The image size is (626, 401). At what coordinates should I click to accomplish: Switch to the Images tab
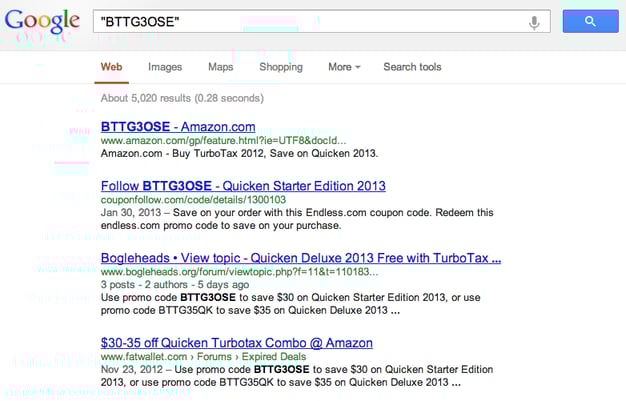[165, 67]
